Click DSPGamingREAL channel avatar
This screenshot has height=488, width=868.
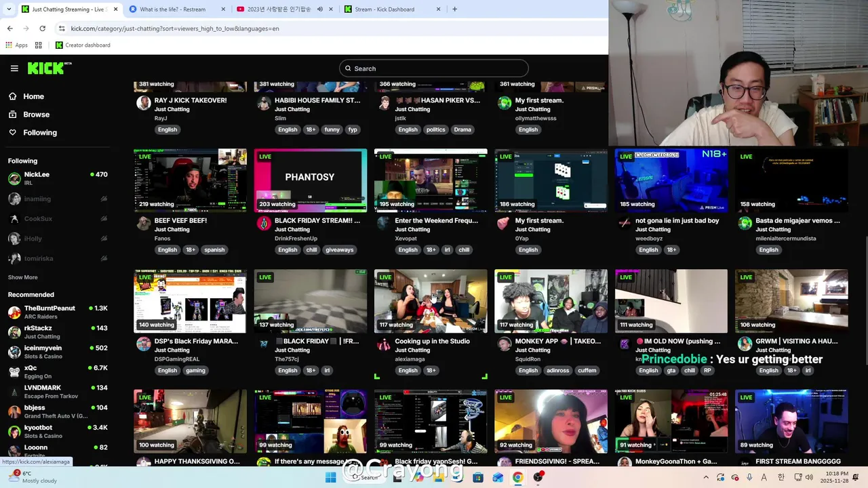[143, 344]
